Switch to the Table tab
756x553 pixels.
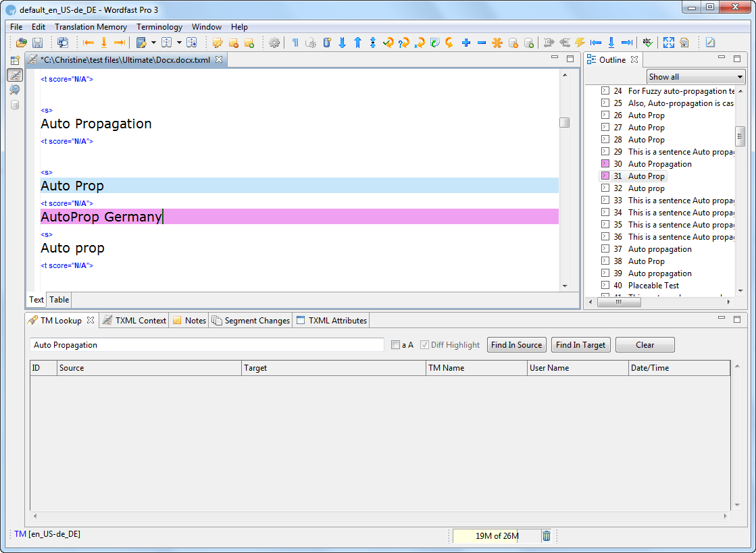coord(59,300)
